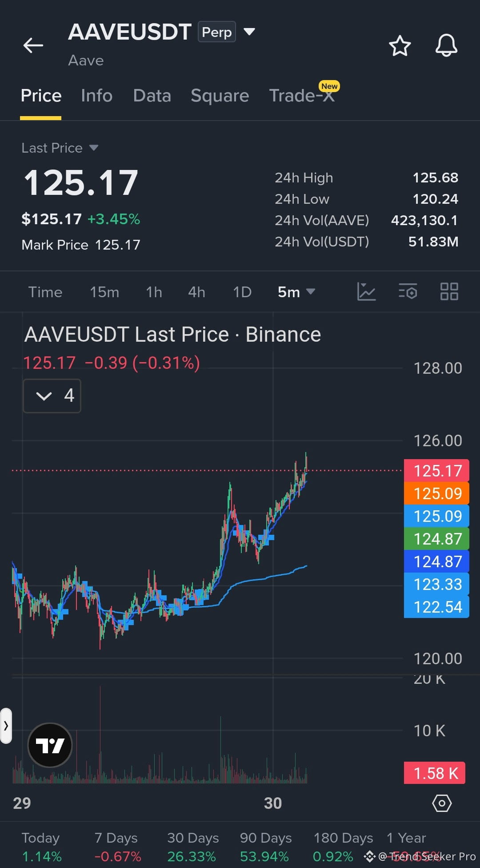Open chart settings list-gear icon
480x868 pixels.
[408, 292]
